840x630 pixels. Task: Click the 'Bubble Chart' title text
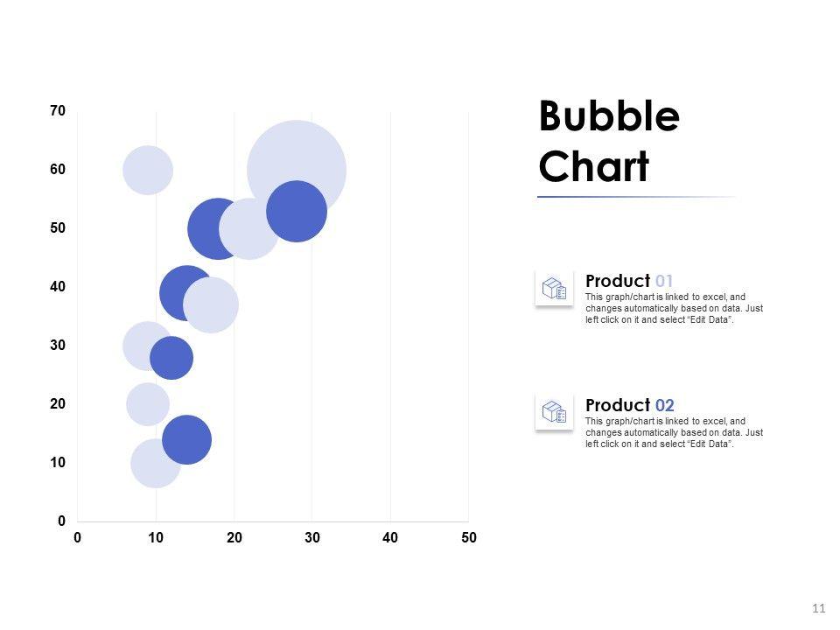pos(609,141)
